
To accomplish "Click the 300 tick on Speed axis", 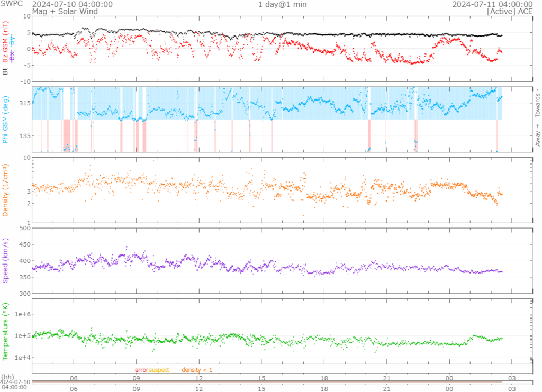I will [x=25, y=294].
